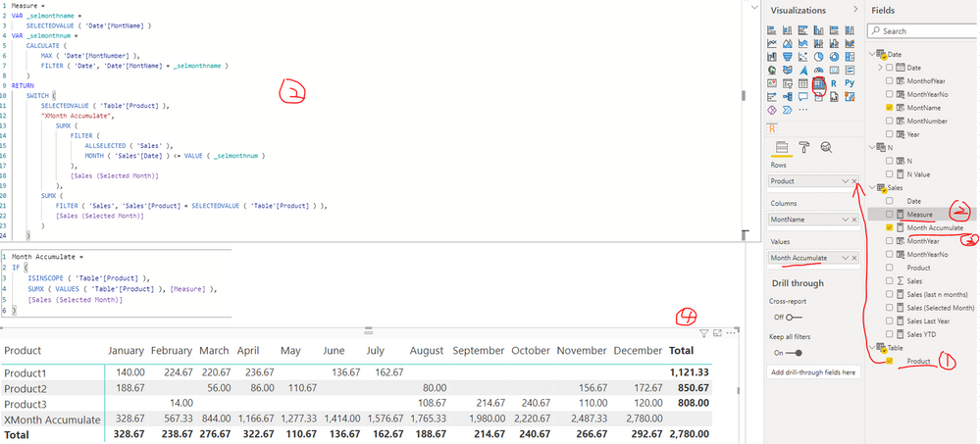Check the MonthofYear field checkbox
This screenshot has width=980, height=444.
pyautogui.click(x=890, y=80)
